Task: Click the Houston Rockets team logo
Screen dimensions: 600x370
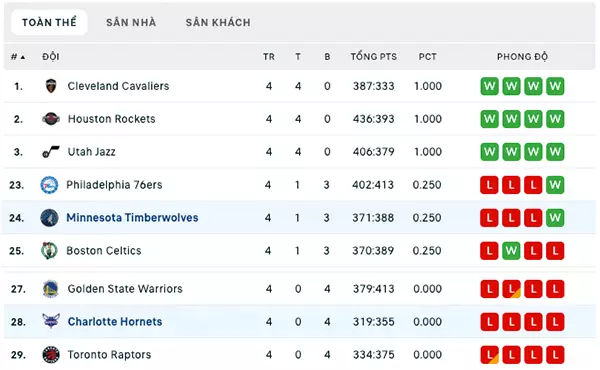Action: (51, 119)
